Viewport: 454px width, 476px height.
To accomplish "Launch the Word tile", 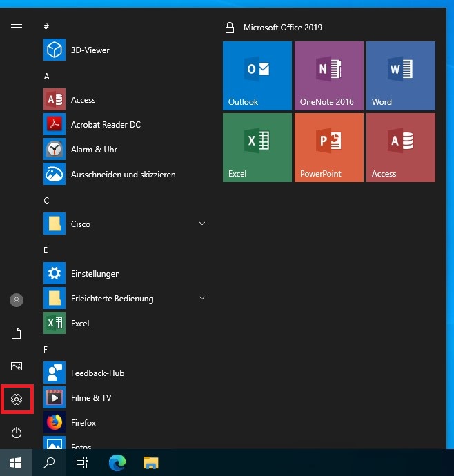I will (x=400, y=76).
